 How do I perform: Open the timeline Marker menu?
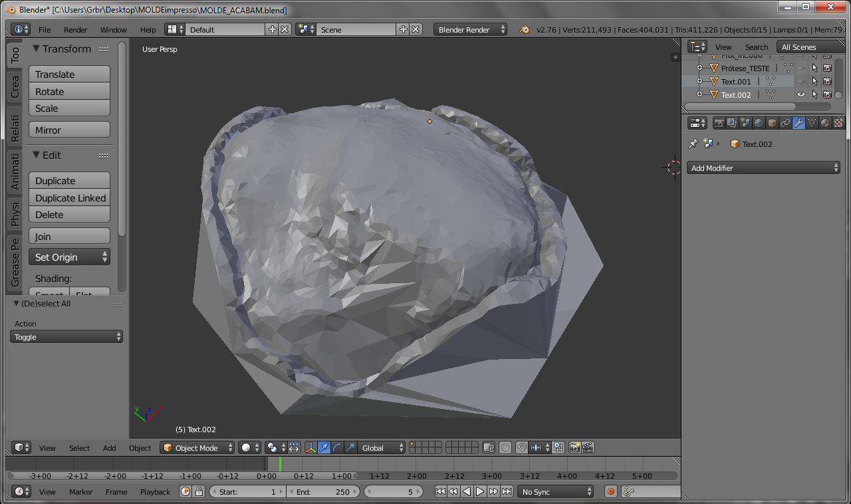81,492
